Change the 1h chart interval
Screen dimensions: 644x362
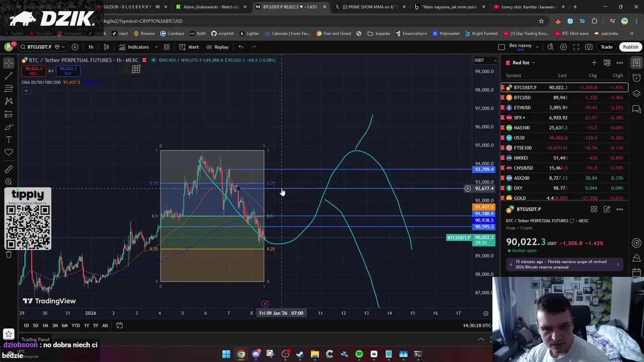pyautogui.click(x=91, y=47)
